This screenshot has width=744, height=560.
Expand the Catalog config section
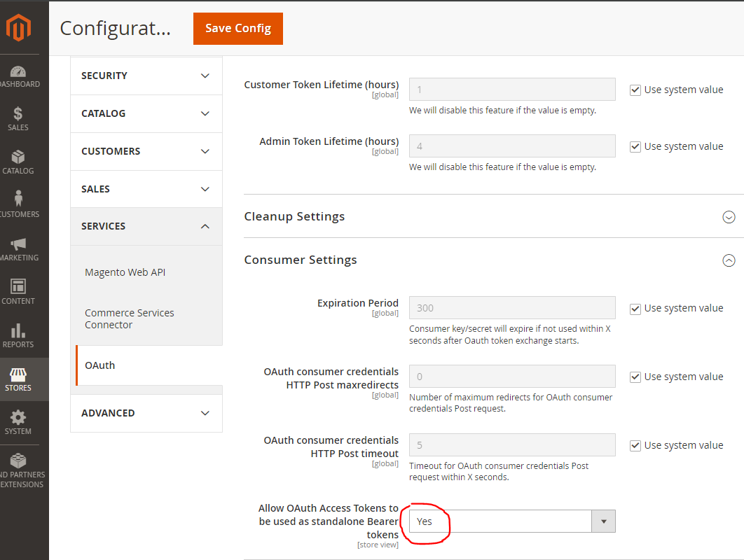[146, 114]
